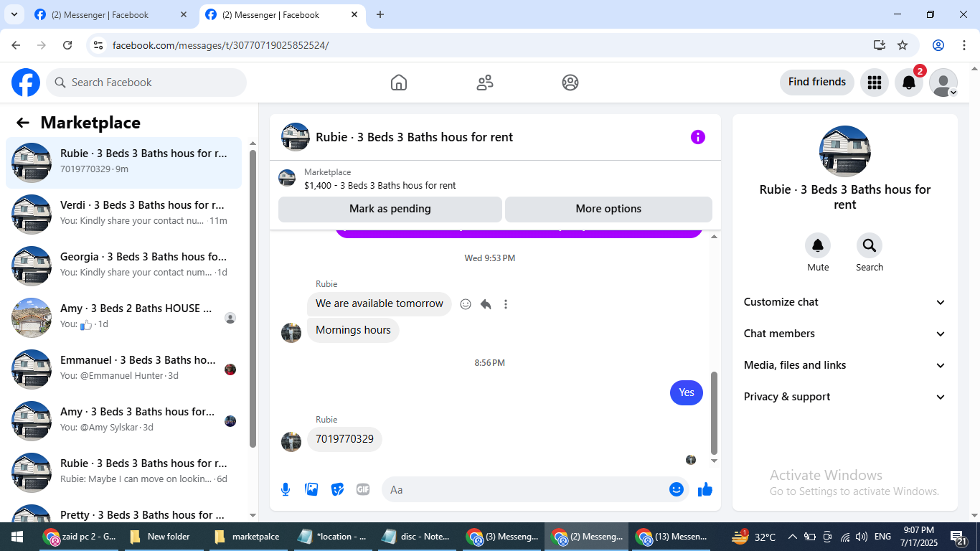980x551 pixels.
Task: Open the notifications bell
Action: [x=909, y=83]
